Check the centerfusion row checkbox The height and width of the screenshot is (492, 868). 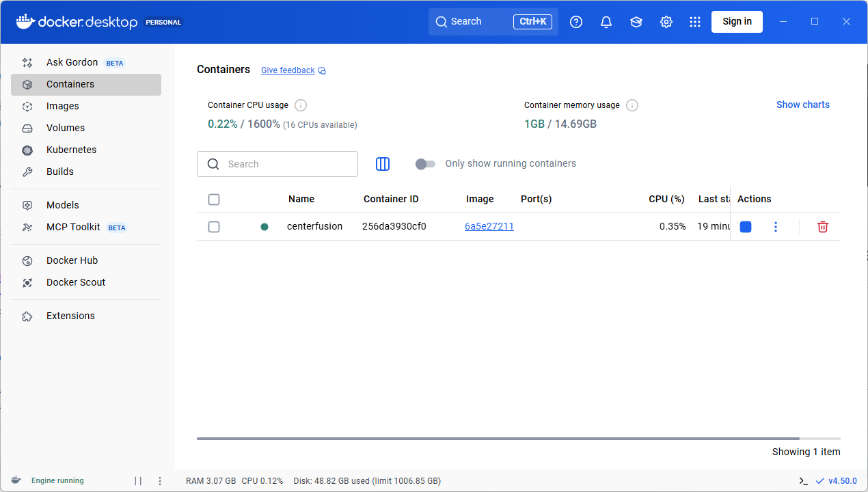point(214,227)
